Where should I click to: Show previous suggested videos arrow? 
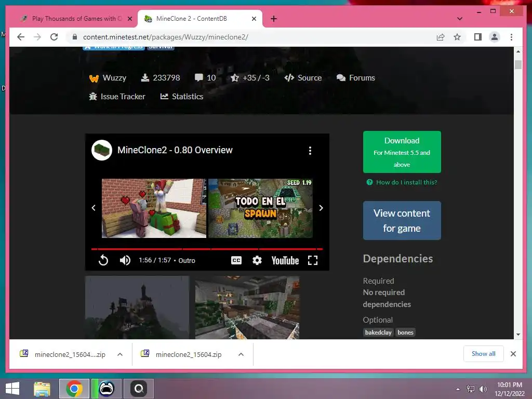[94, 208]
